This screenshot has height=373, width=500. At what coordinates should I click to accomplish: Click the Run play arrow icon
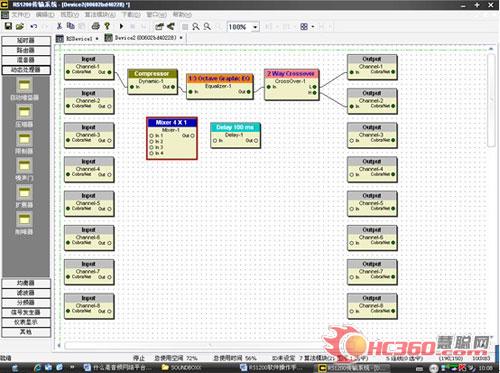pos(121,26)
